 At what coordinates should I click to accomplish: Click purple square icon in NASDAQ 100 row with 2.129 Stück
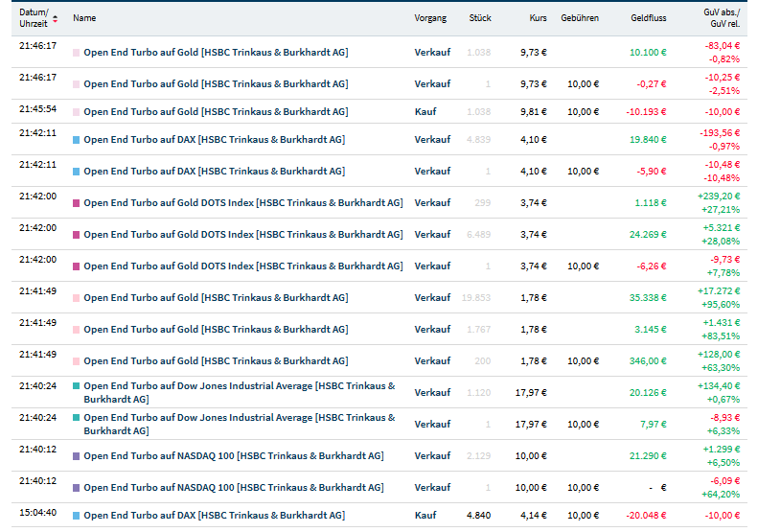point(77,456)
